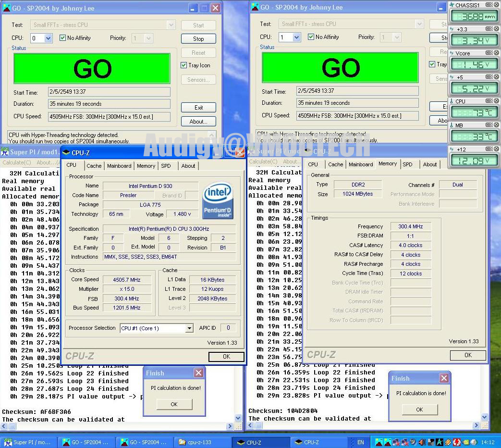
Task: Click Exit button in left SP2004 window
Action: (x=198, y=108)
